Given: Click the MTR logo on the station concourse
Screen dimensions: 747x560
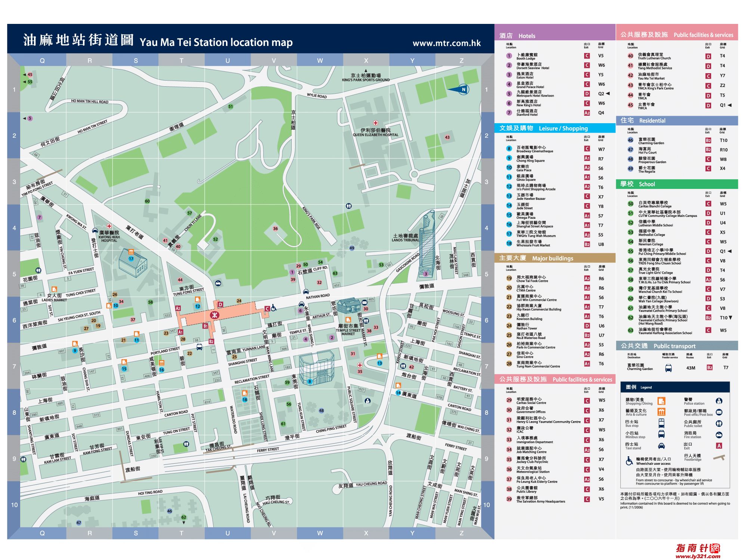Looking at the screenshot, I should (x=214, y=315).
